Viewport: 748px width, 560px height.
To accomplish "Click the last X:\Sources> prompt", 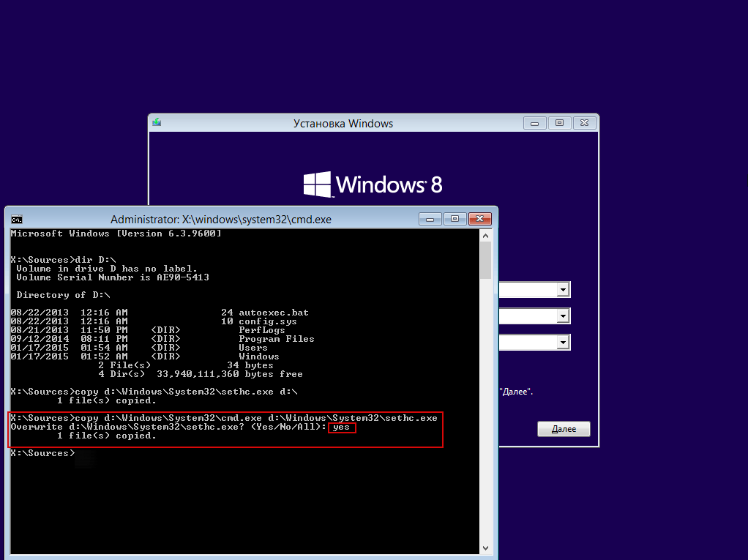I will (43, 453).
